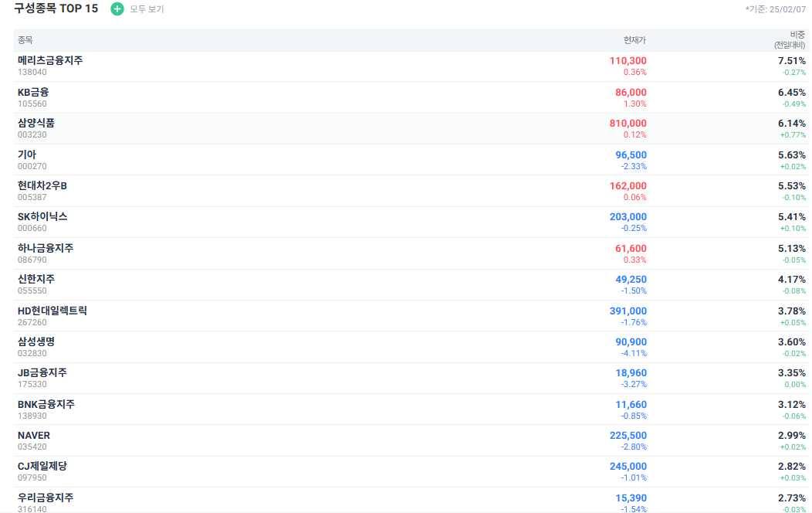Select the 하나금융지주 stock name
The image size is (812, 513).
[x=46, y=248]
